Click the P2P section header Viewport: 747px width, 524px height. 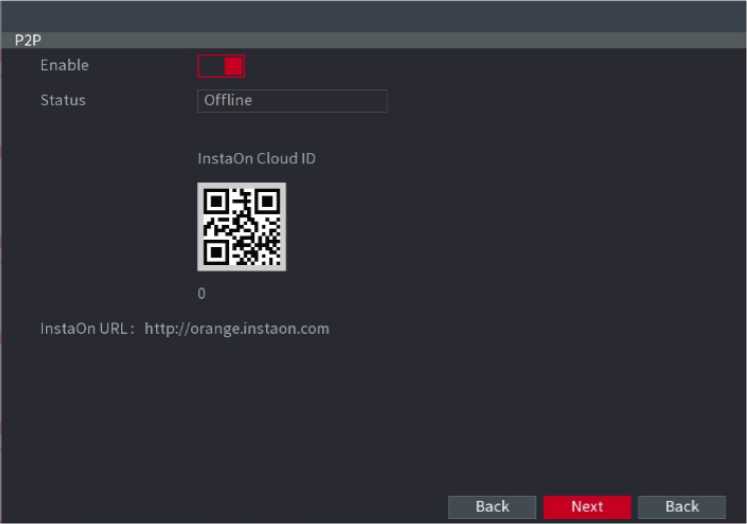[x=374, y=40]
